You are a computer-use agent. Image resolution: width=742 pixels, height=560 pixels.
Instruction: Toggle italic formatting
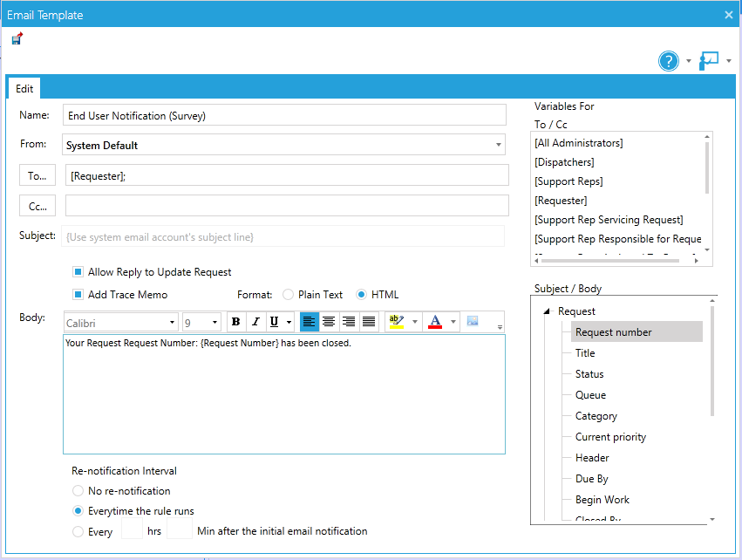tap(255, 322)
